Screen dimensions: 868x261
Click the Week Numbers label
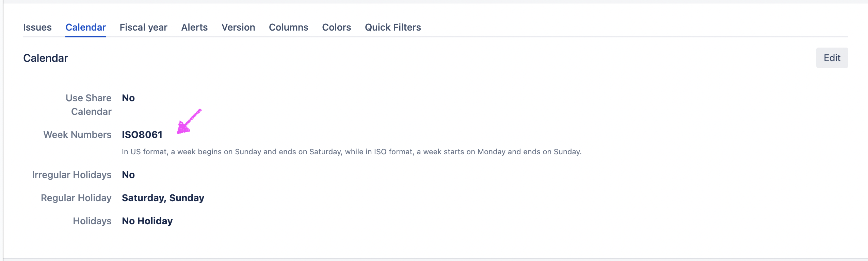click(77, 135)
